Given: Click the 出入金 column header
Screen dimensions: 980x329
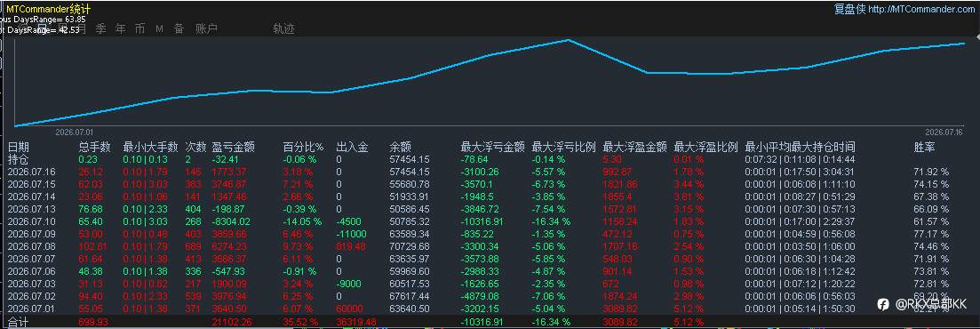Looking at the screenshot, I should click(352, 147).
